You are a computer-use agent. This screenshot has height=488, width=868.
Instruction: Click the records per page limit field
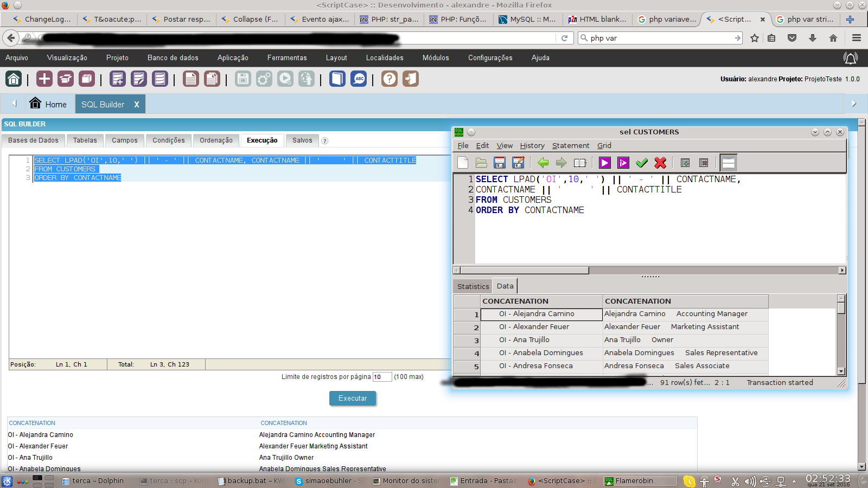point(382,377)
